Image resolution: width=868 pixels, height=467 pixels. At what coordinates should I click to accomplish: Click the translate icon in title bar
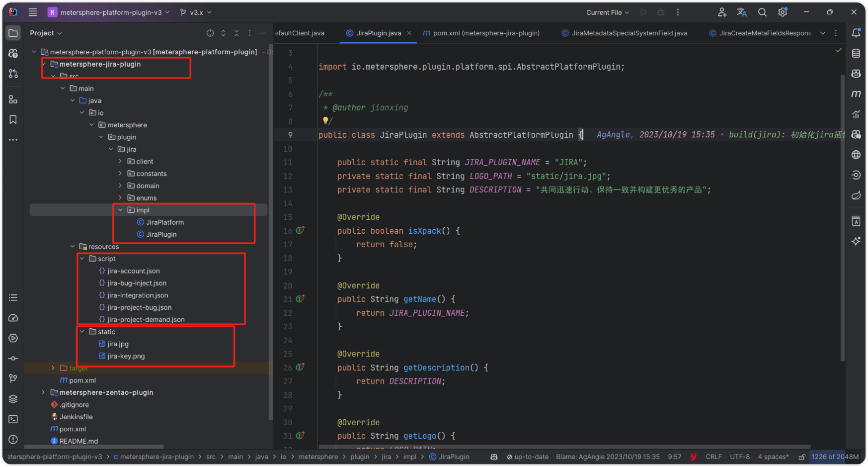pyautogui.click(x=742, y=12)
